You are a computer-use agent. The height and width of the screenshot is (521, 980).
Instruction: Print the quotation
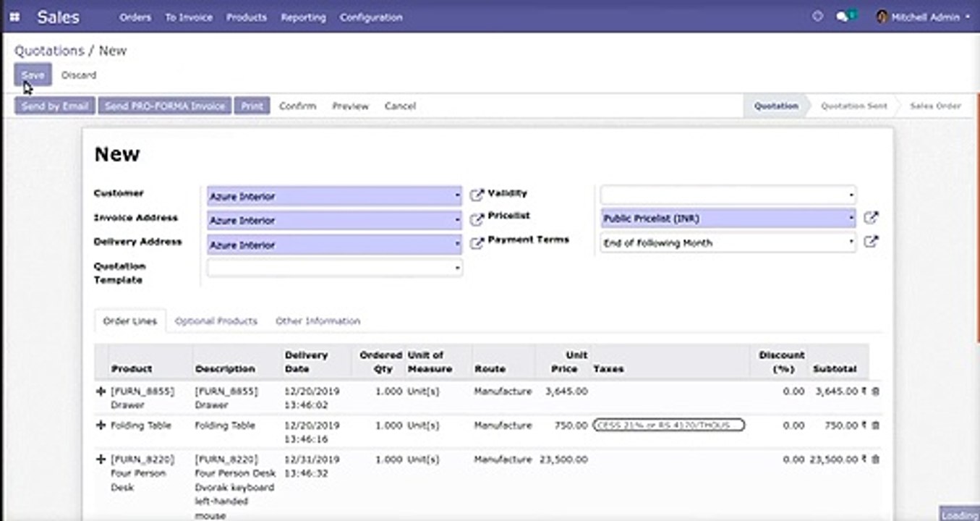coord(252,106)
